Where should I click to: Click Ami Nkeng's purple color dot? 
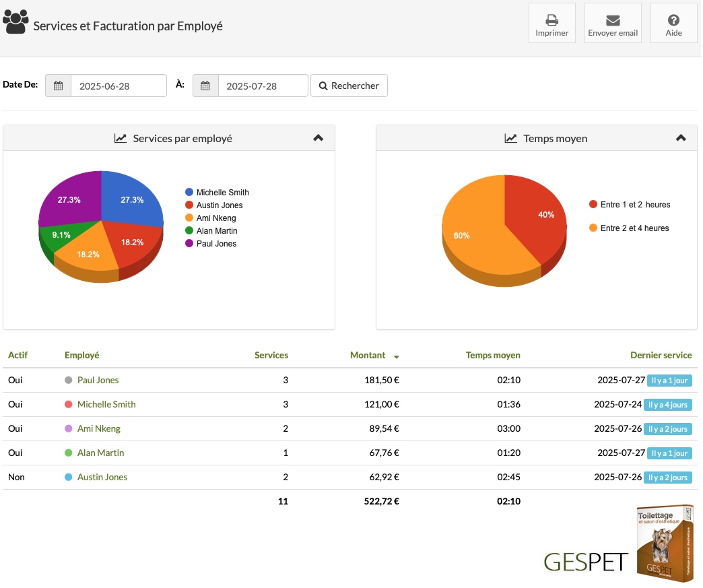[69, 429]
